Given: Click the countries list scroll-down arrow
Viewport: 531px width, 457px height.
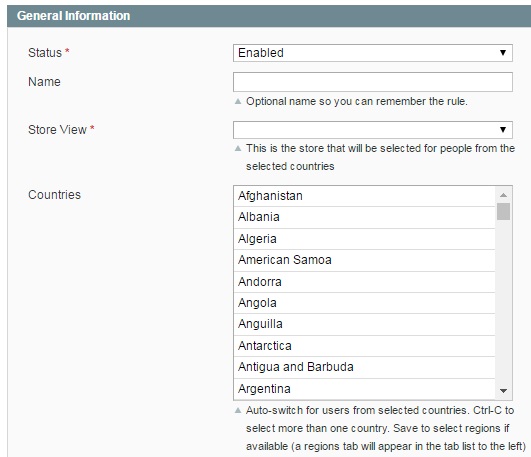Looking at the screenshot, I should pyautogui.click(x=503, y=391).
